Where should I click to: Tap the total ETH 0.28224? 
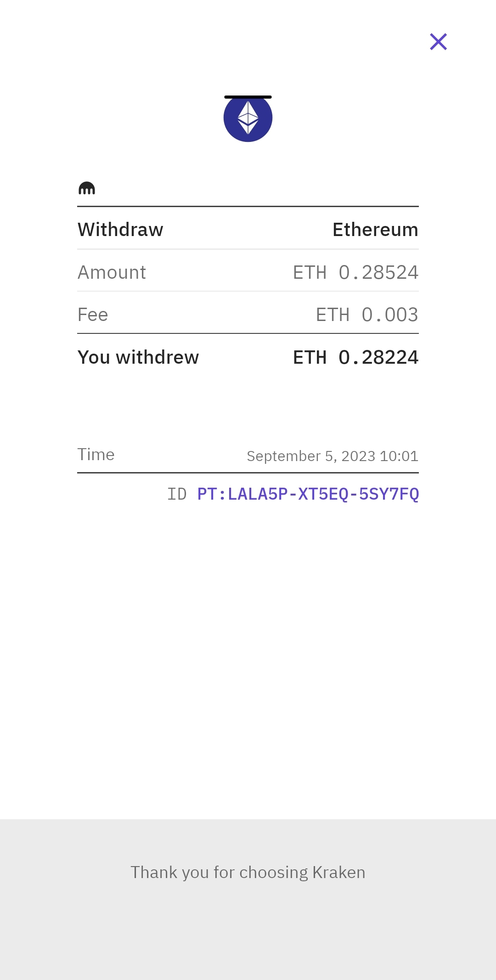click(x=355, y=357)
